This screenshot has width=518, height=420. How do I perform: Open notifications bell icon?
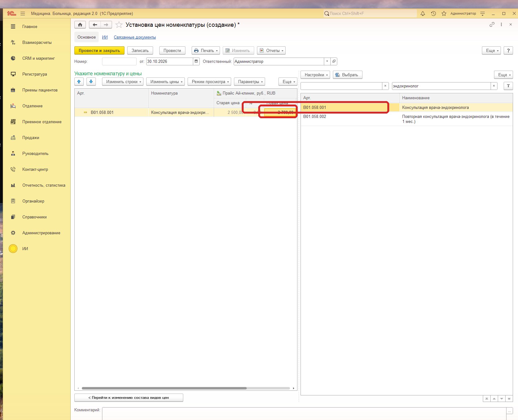pyautogui.click(x=423, y=13)
